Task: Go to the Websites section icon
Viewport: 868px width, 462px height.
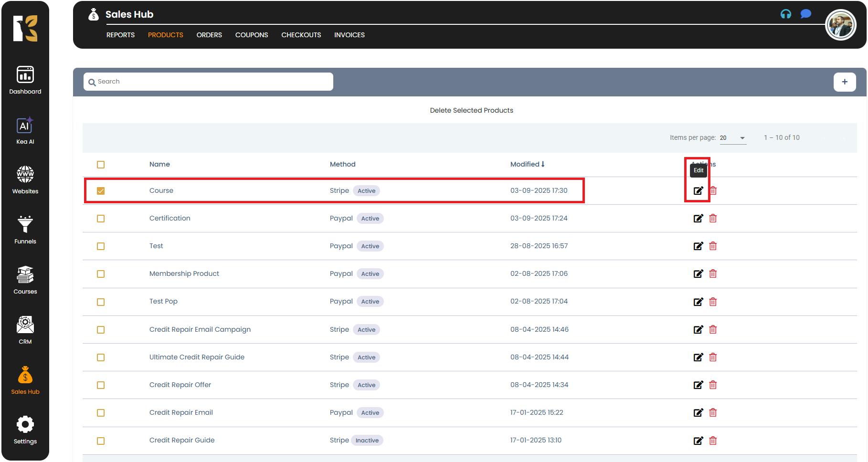Action: [x=25, y=175]
